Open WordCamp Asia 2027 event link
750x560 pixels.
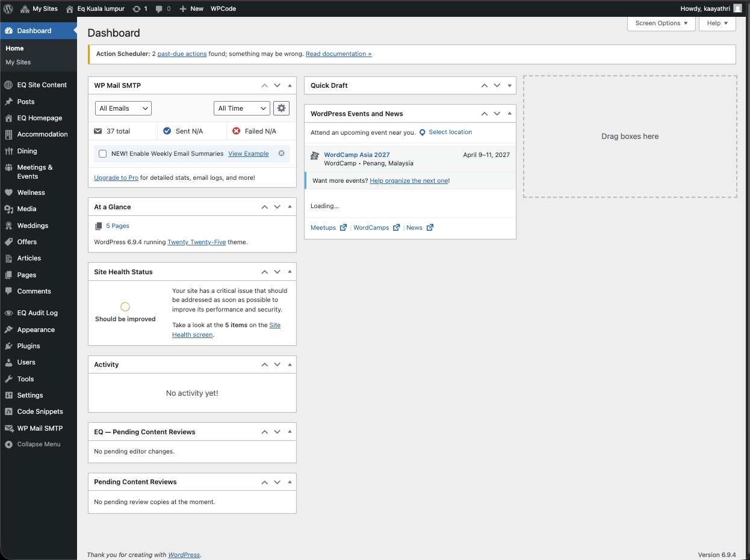click(357, 155)
